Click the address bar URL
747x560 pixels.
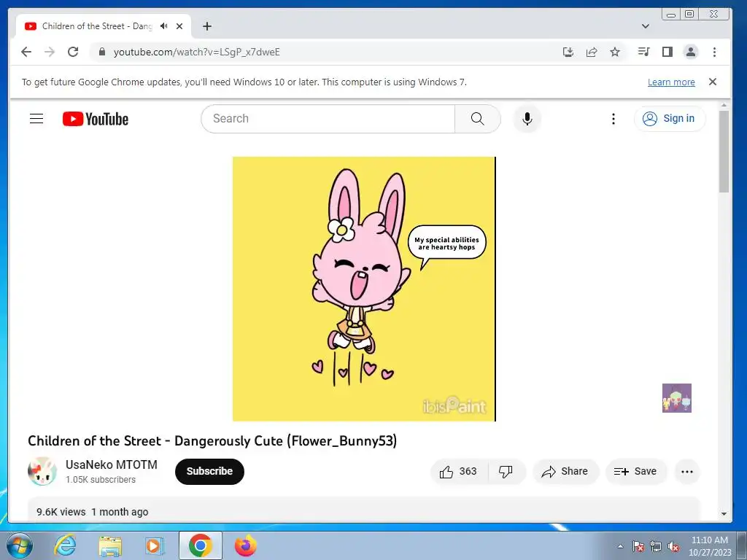point(197,52)
